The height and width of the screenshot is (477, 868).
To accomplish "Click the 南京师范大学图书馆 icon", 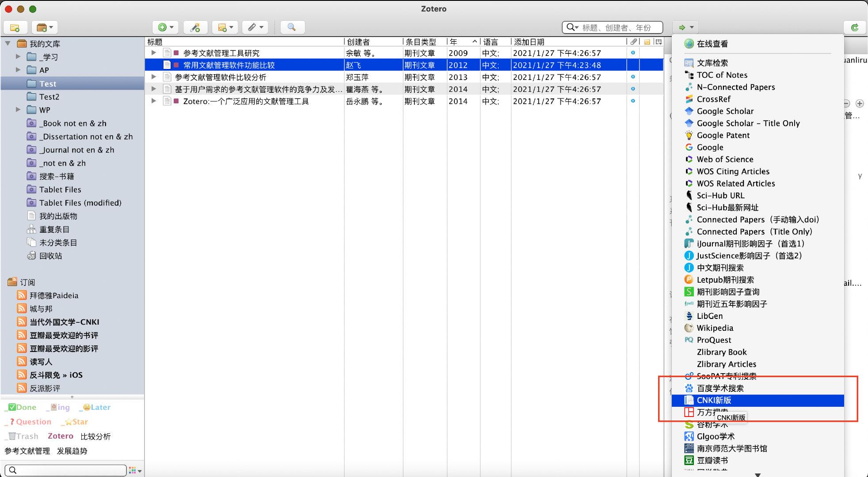I will point(689,448).
